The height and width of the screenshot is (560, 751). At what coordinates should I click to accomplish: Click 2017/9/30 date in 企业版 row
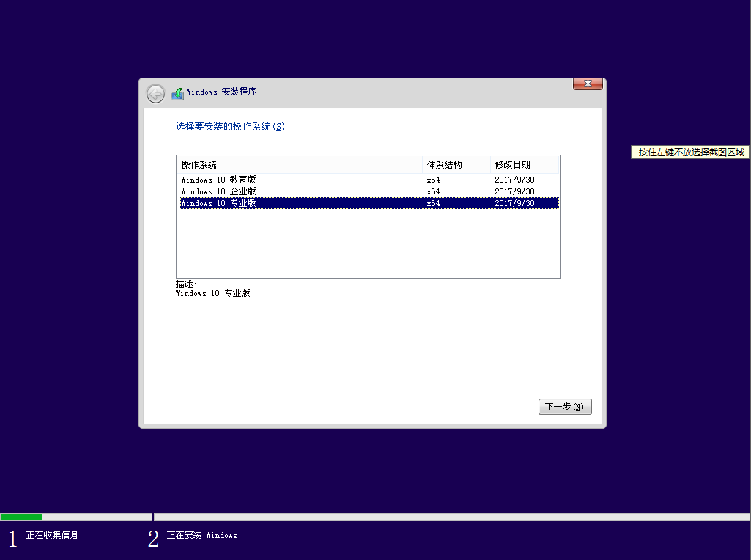click(x=514, y=191)
